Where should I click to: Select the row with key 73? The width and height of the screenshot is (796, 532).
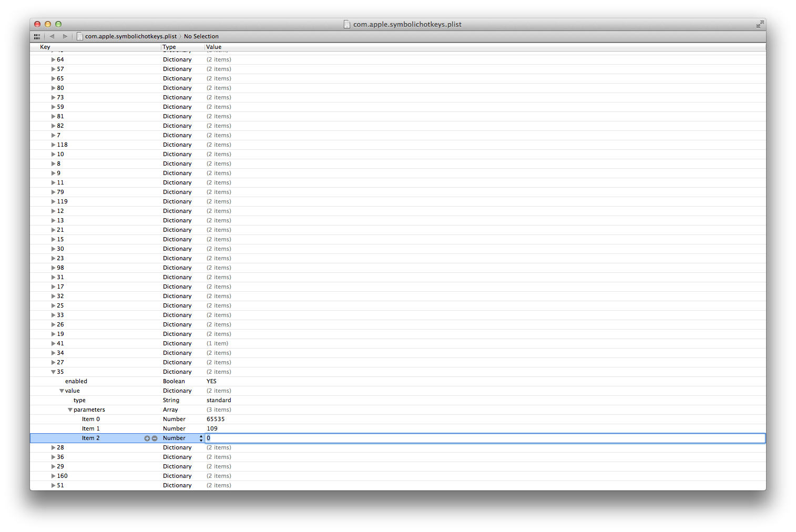coord(397,98)
